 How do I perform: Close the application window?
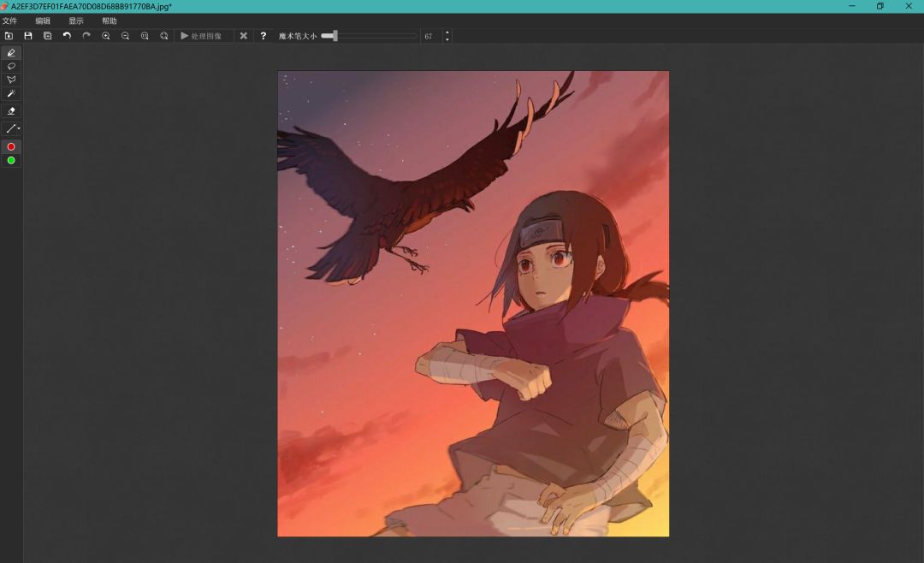(909, 6)
